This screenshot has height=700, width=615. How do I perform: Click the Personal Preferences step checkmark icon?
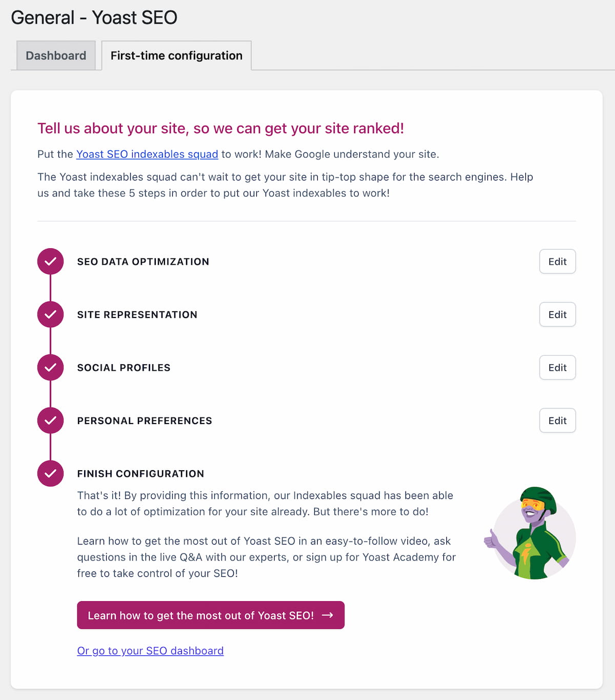[x=50, y=421]
